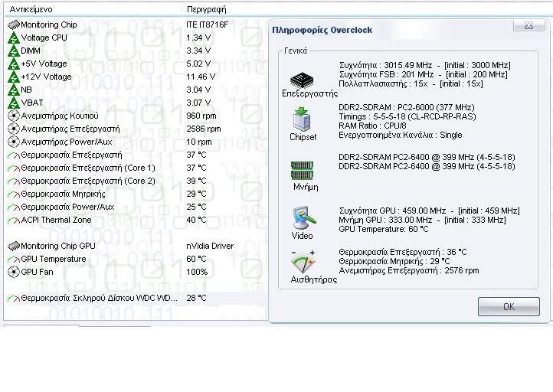
Task: Click the hard disk temperature gauge icon
Action: (13, 299)
